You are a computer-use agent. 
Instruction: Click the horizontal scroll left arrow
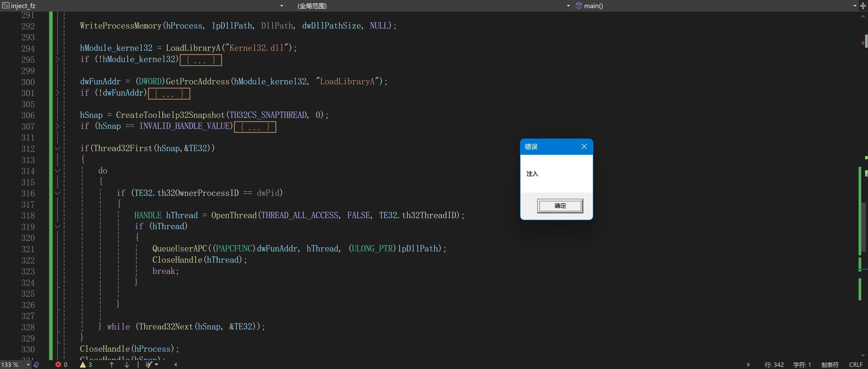click(x=175, y=365)
